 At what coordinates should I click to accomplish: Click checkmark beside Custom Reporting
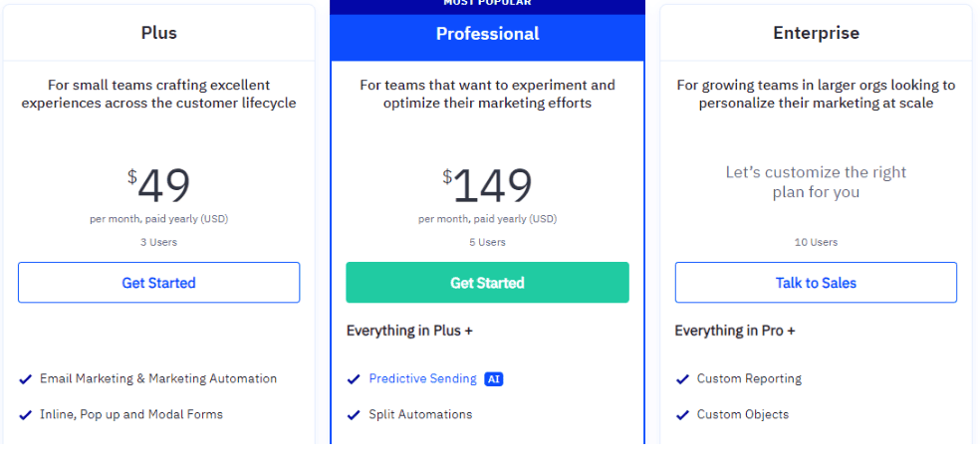[682, 379]
